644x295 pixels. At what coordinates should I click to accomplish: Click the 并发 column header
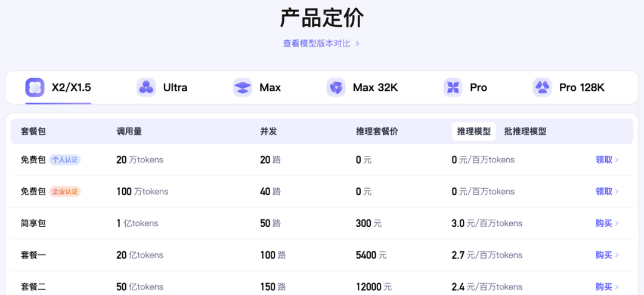[268, 131]
